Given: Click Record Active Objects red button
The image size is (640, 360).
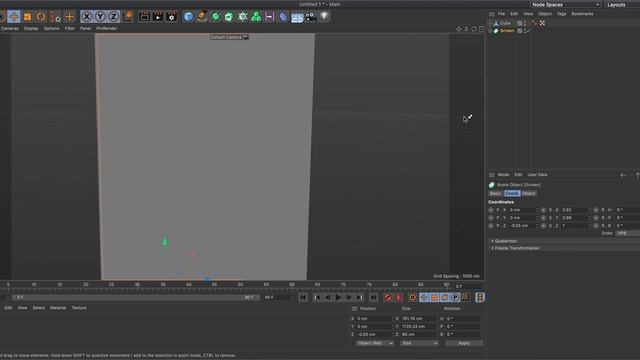Looking at the screenshot, I should pyautogui.click(x=388, y=298).
